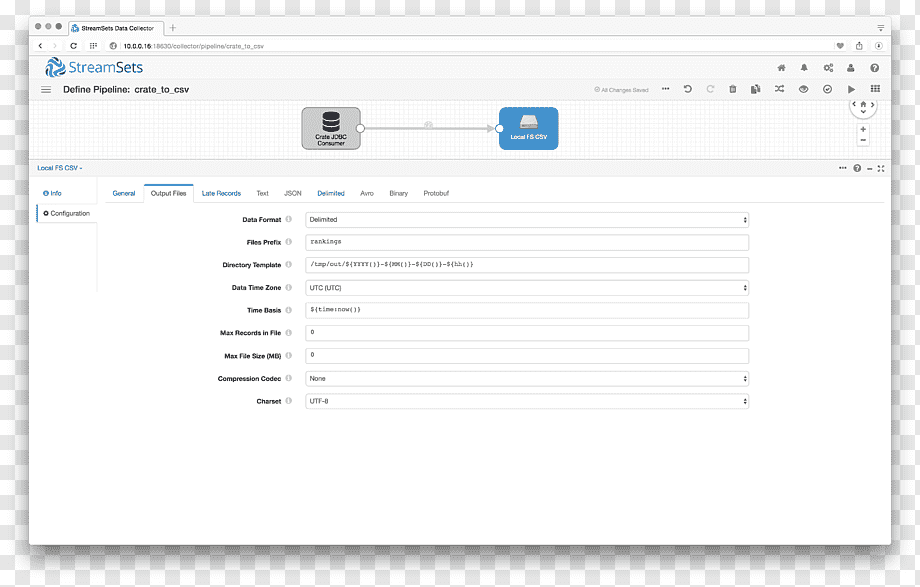
Task: Click the output connector of Crate JDBC Consumer
Action: click(x=360, y=128)
